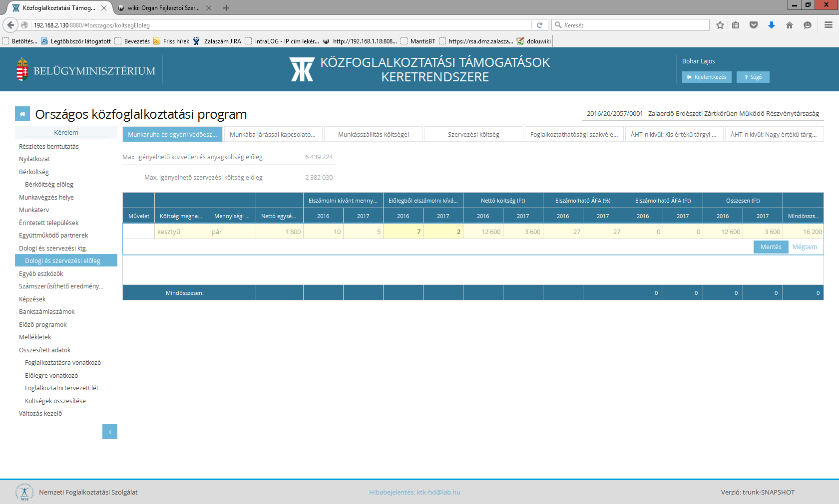Open the Kérelem sidebar header
Image resolution: width=839 pixels, height=504 pixels.
66,132
